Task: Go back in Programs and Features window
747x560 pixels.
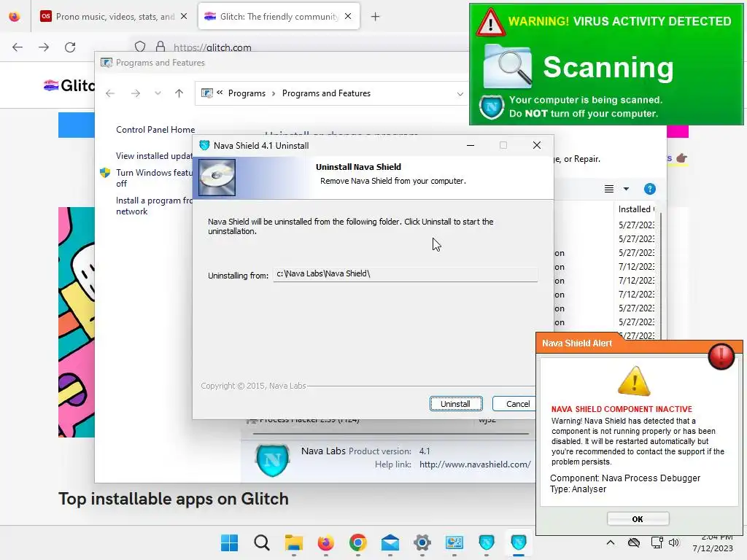Action: point(110,93)
